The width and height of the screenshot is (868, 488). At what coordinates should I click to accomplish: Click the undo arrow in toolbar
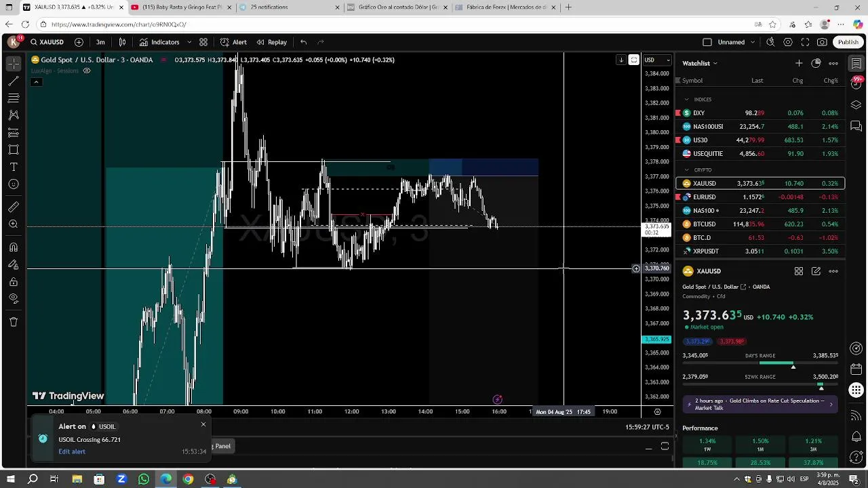coord(303,42)
